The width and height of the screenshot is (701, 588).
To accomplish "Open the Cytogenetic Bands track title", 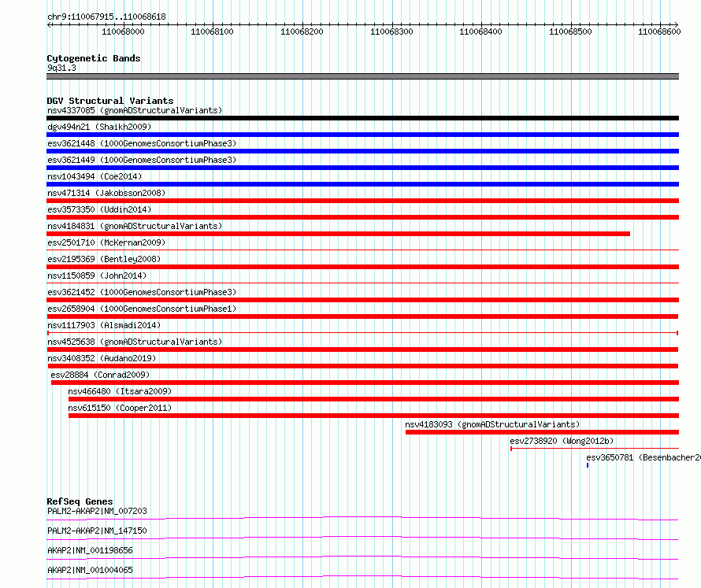I will click(94, 58).
